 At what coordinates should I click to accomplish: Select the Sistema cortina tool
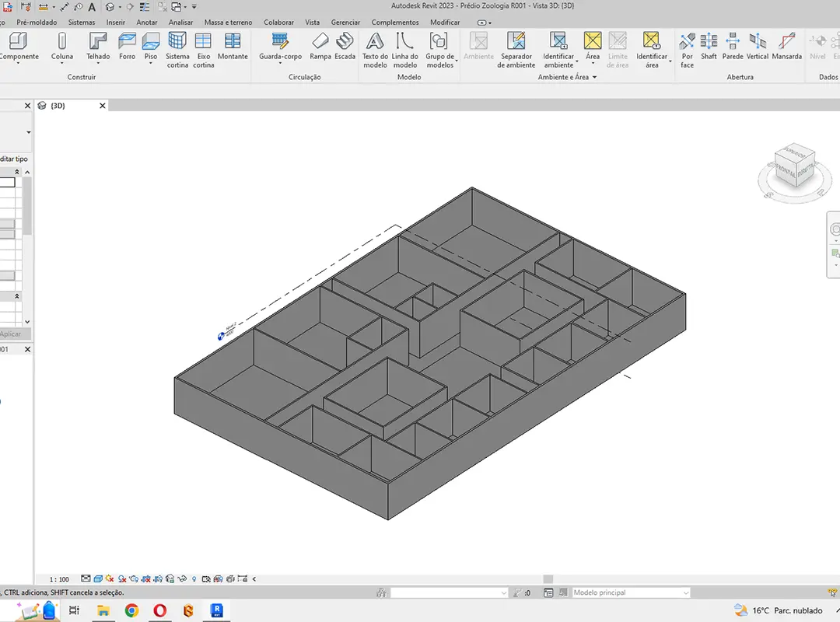point(177,48)
